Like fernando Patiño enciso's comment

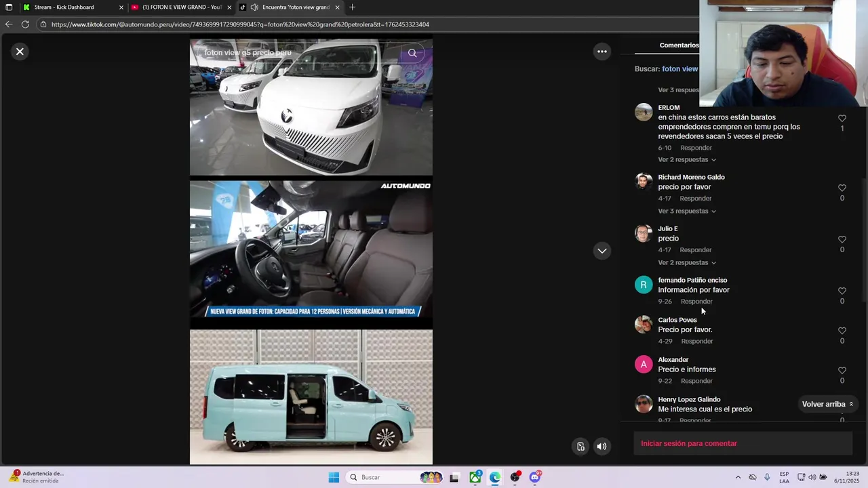pos(842,291)
